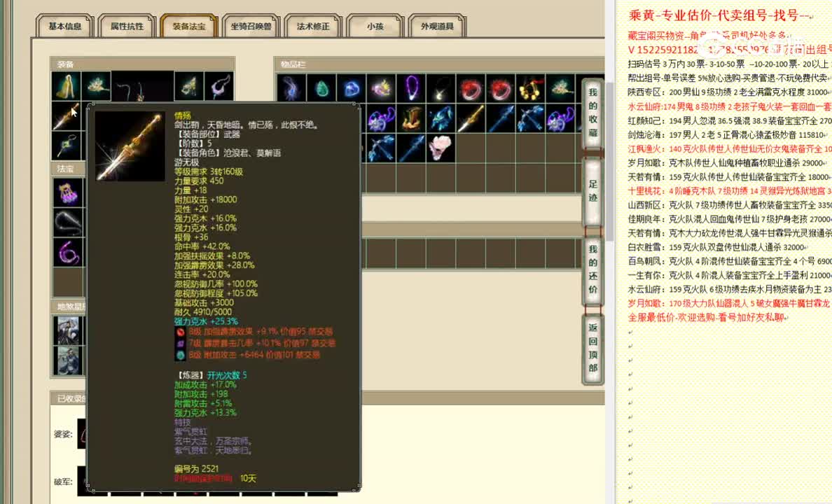Image resolution: width=832 pixels, height=504 pixels.
Task: Select the blue crystal armor beside the boots
Action: 441,118
